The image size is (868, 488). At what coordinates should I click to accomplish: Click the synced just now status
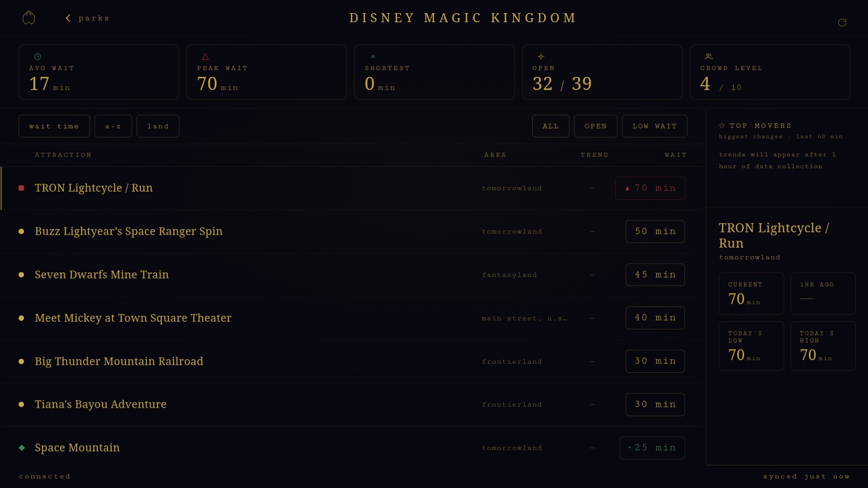pos(807,476)
